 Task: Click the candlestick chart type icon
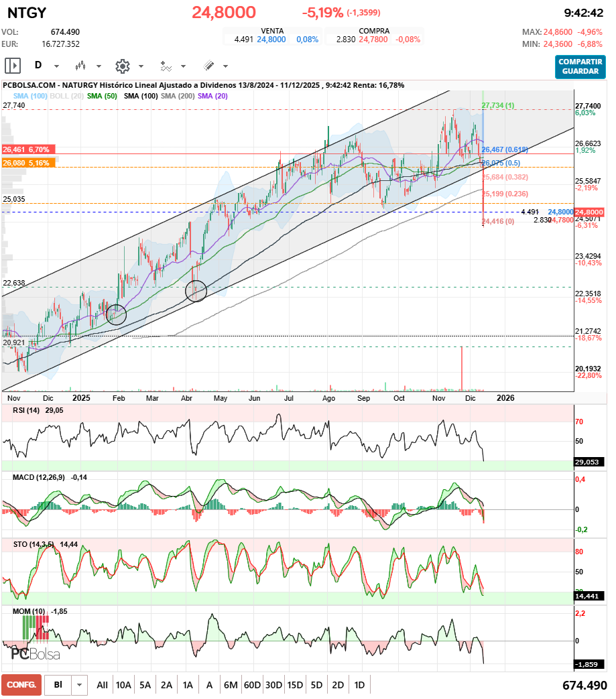[81, 66]
